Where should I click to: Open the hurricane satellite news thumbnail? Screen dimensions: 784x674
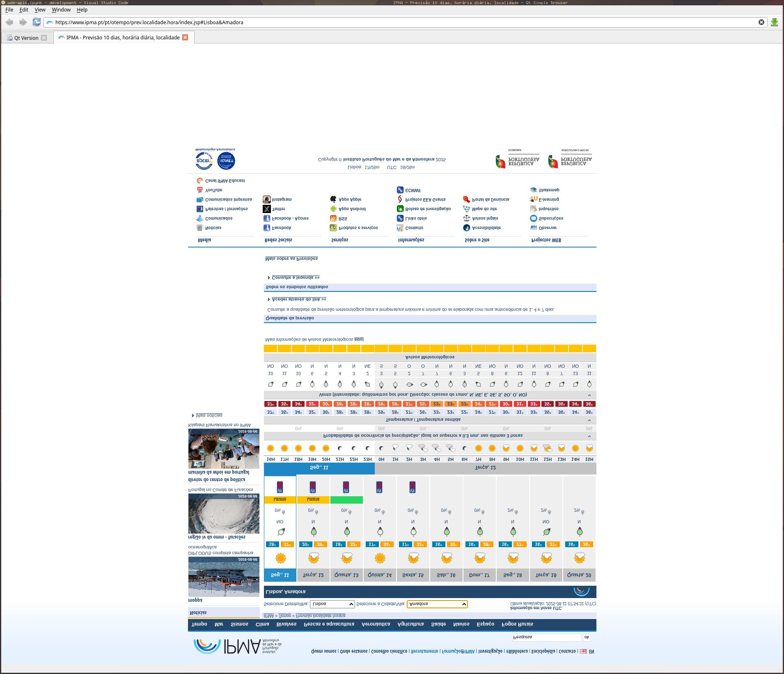[x=224, y=514]
